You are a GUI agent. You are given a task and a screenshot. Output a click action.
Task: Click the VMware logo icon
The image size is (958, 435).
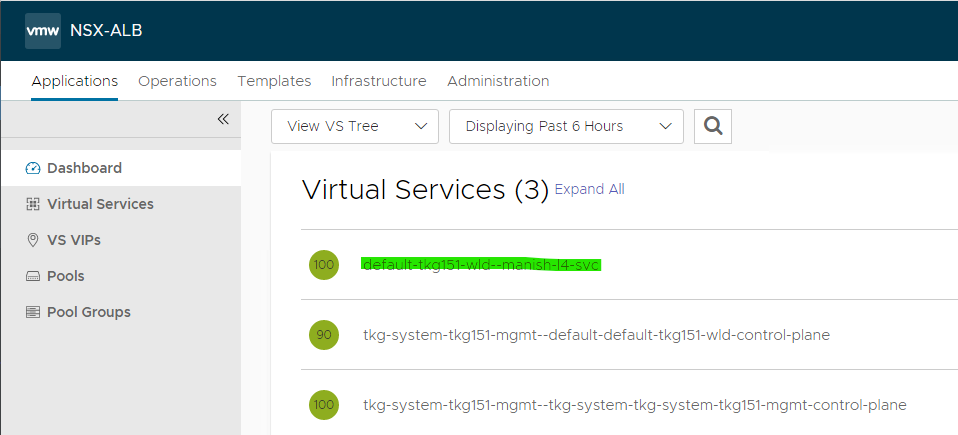(43, 30)
